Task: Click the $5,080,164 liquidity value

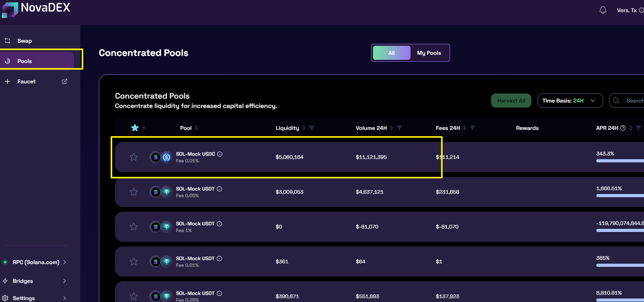Action: click(289, 157)
